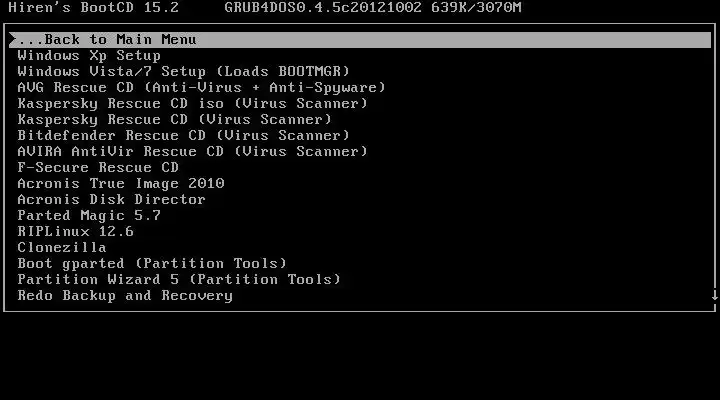720x400 pixels.
Task: Click the Hiren's BootCD 15.2 title
Action: point(94,7)
